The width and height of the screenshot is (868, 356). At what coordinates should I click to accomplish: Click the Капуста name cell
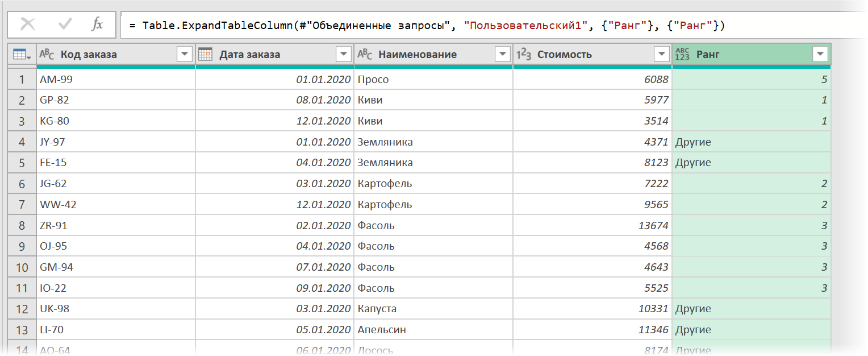click(x=433, y=309)
